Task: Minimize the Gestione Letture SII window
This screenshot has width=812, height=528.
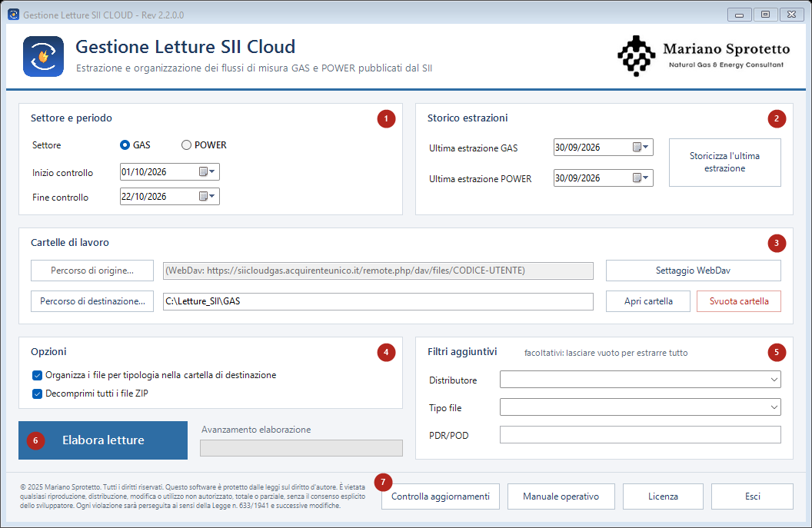Action: (x=740, y=15)
